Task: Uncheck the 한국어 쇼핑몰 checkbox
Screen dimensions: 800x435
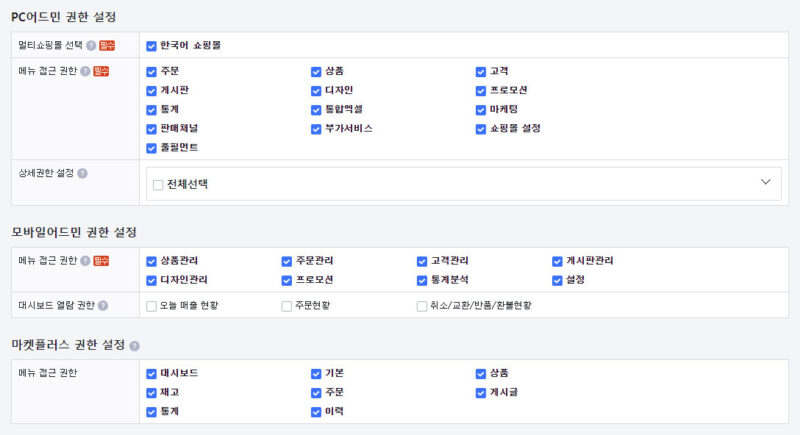Action: [151, 45]
